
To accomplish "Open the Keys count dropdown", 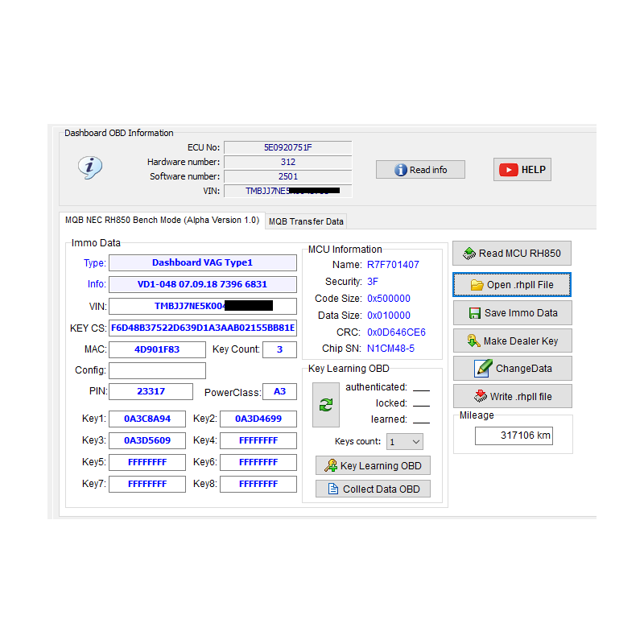I will tap(415, 441).
